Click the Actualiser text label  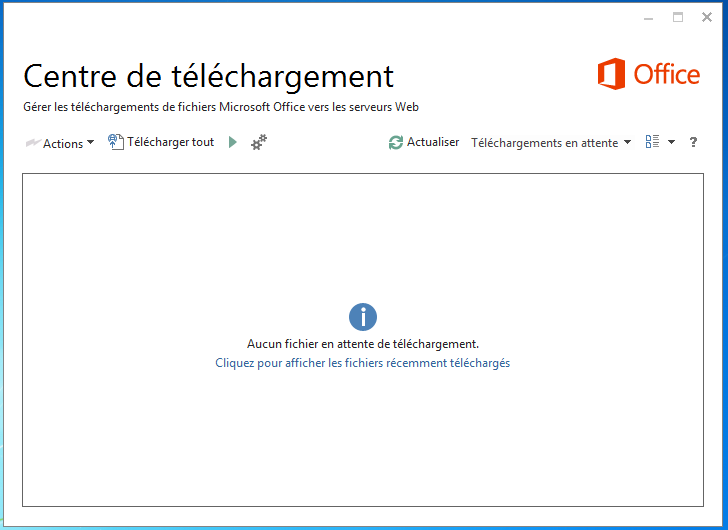tap(433, 142)
